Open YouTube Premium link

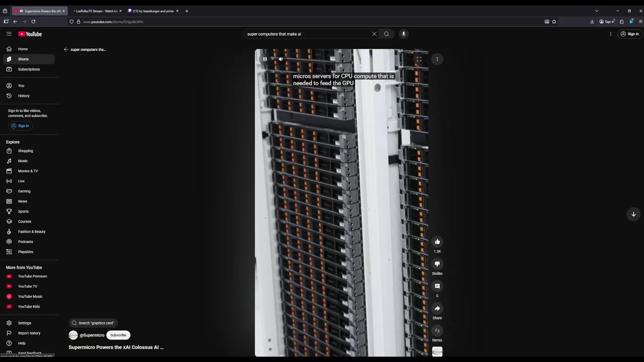[29, 276]
